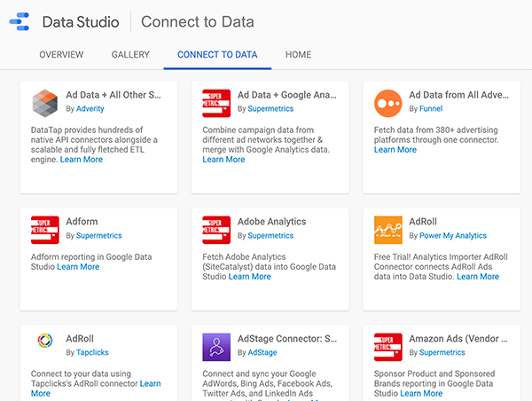
Task: Open the Tapclicks author link
Action: pyautogui.click(x=92, y=352)
